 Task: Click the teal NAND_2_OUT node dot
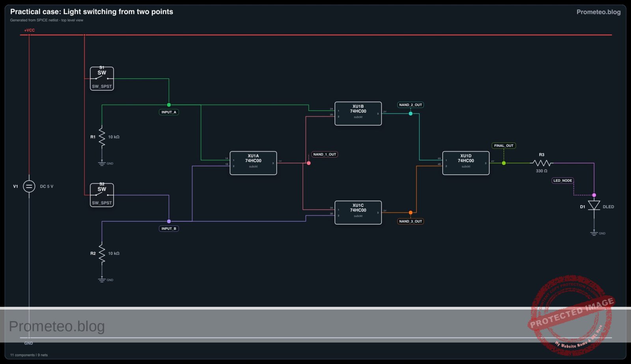tap(411, 114)
